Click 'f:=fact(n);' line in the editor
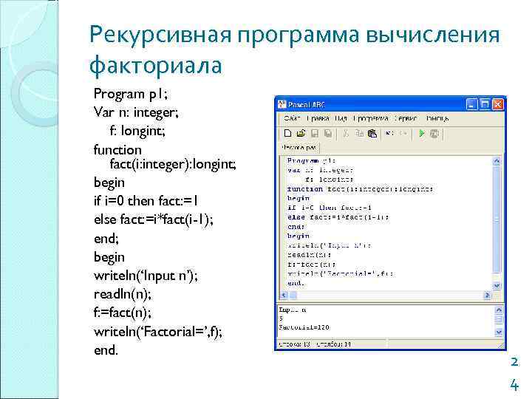The height and width of the screenshot is (399, 532). (311, 264)
